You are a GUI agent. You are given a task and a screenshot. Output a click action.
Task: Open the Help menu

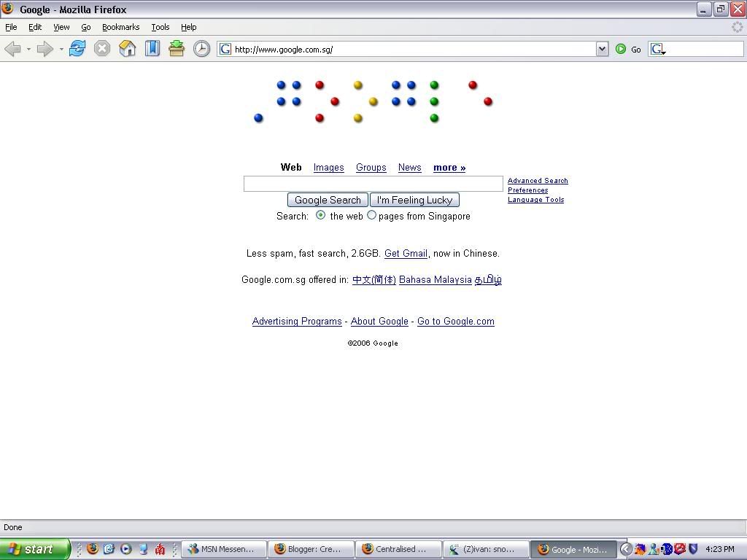[189, 27]
